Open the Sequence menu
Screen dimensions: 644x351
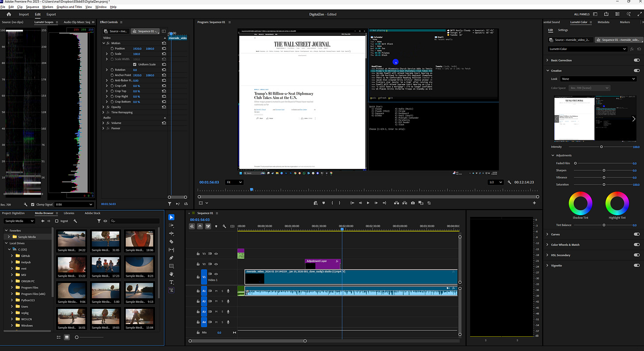click(x=32, y=7)
